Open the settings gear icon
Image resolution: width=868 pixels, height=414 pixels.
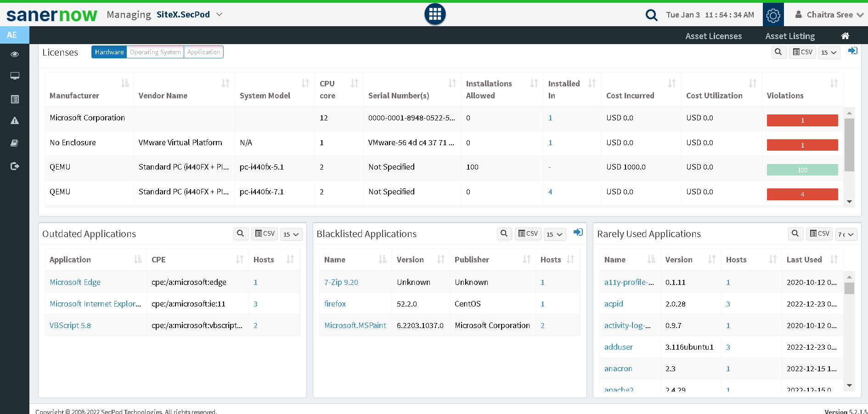[x=773, y=15]
